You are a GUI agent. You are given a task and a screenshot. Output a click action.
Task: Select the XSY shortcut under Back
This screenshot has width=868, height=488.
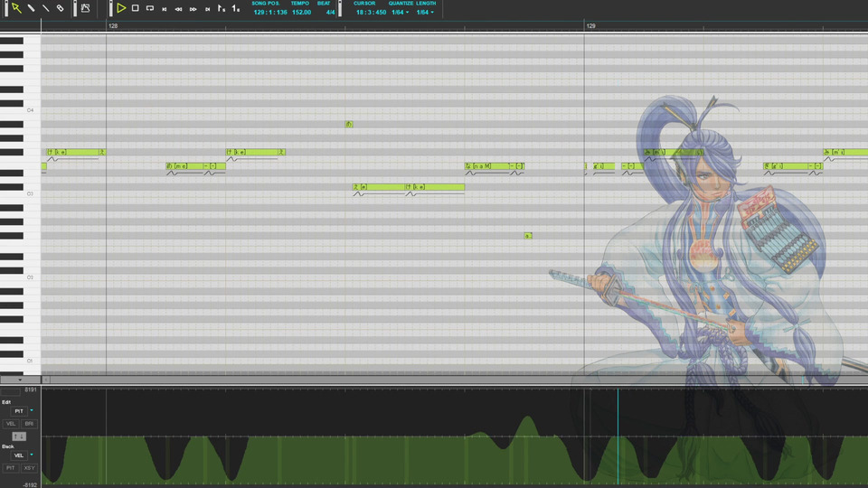pyautogui.click(x=29, y=468)
